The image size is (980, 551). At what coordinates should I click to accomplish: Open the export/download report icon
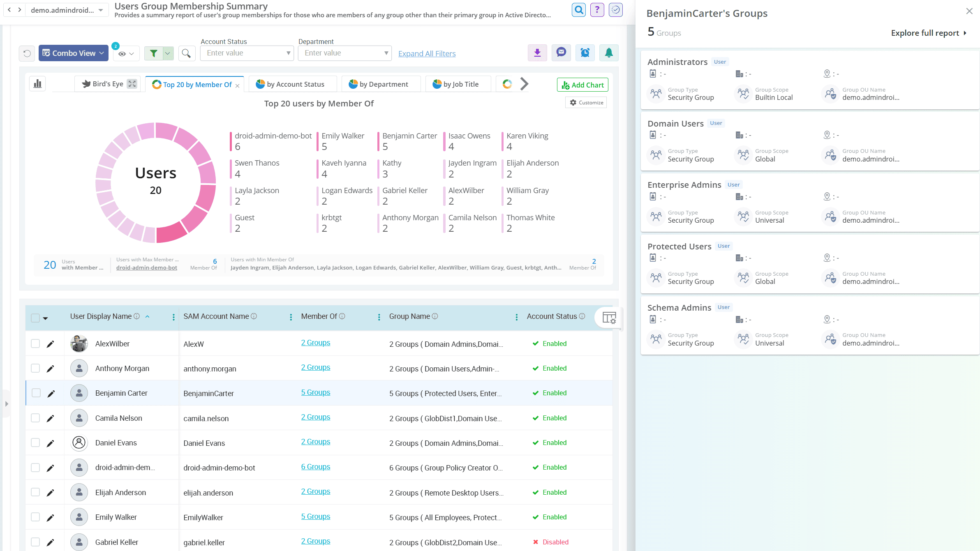[x=537, y=53]
